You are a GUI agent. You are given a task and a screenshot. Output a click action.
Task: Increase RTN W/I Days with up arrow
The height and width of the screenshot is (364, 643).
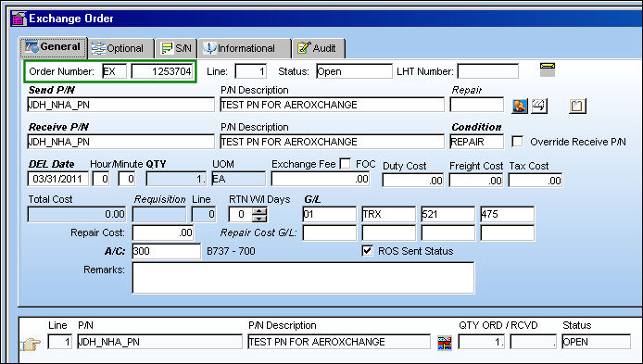260,210
